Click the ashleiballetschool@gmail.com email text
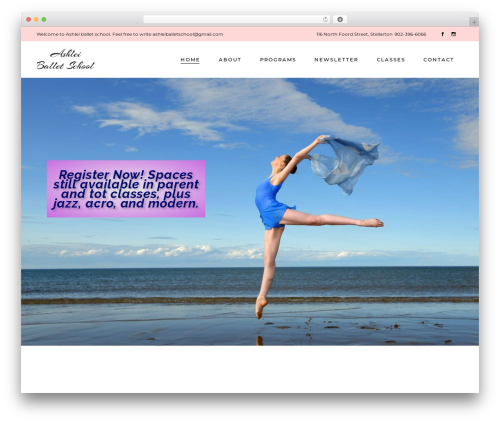 [x=188, y=34]
